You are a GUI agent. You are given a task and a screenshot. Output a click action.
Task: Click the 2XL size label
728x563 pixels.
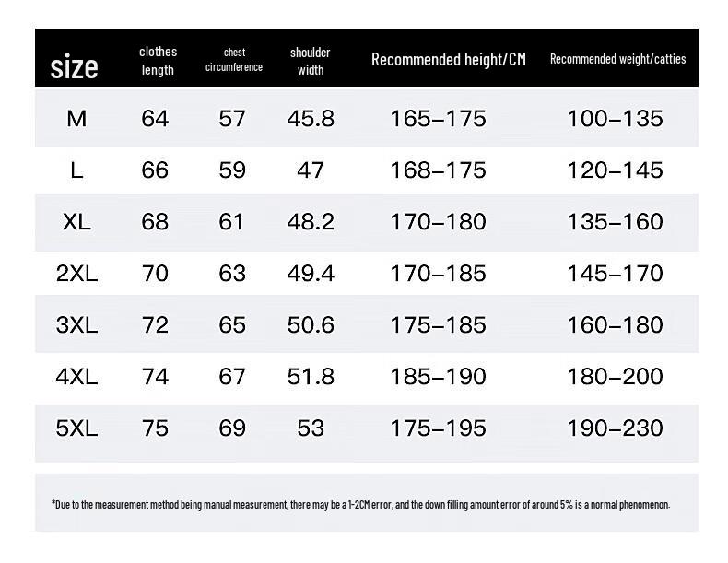[x=76, y=274]
